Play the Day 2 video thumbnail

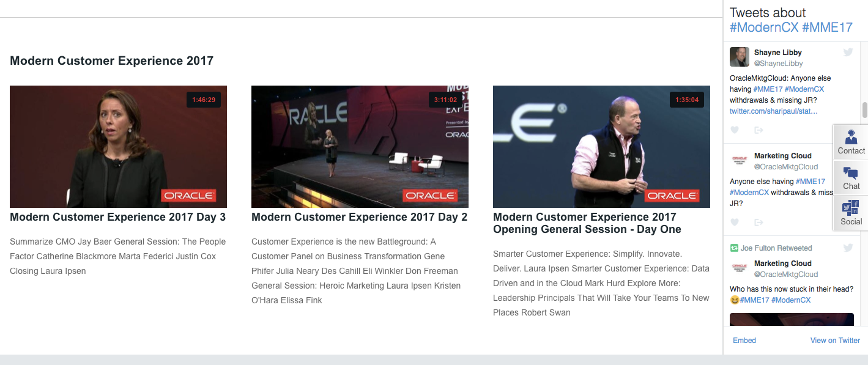coord(360,147)
